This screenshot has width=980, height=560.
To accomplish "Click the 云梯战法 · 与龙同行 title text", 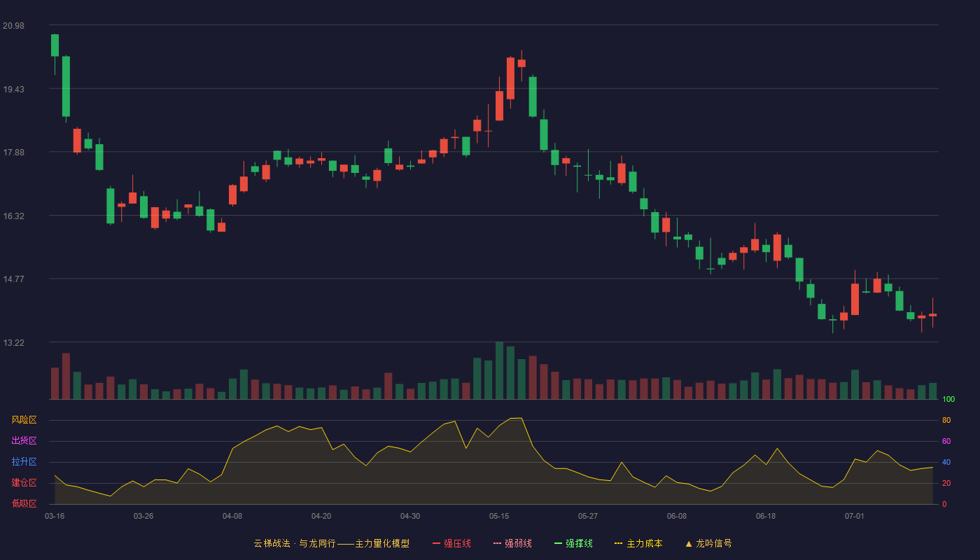I will pos(294,543).
